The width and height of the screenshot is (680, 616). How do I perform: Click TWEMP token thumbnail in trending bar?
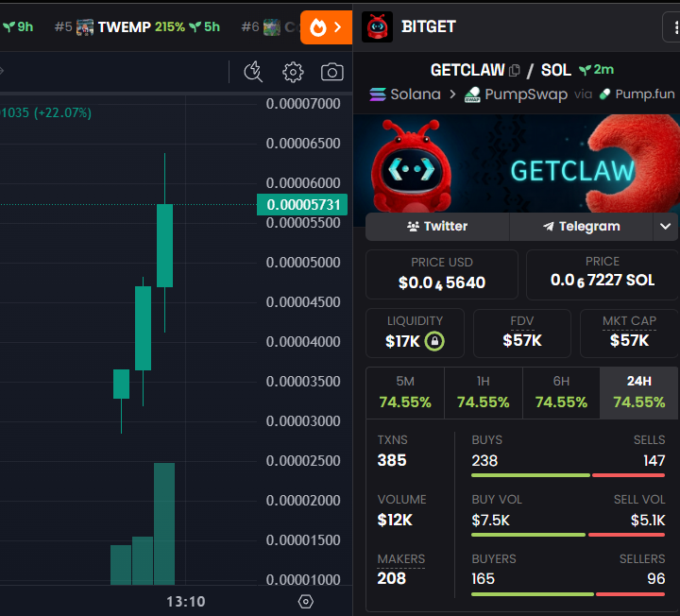pyautogui.click(x=85, y=27)
